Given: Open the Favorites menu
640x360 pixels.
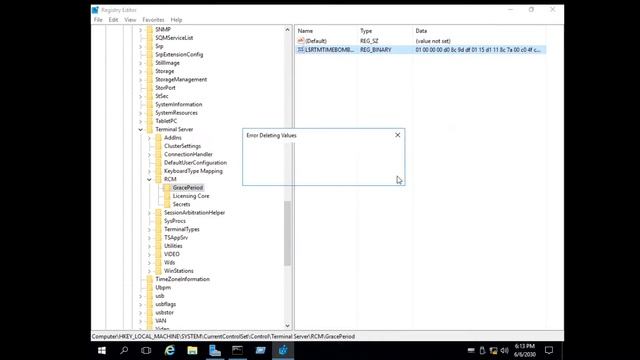Looking at the screenshot, I should (153, 20).
